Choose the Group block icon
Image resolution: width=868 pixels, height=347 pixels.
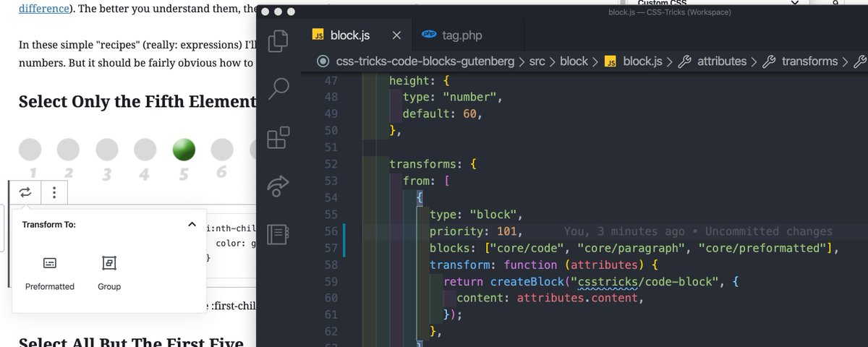click(109, 262)
